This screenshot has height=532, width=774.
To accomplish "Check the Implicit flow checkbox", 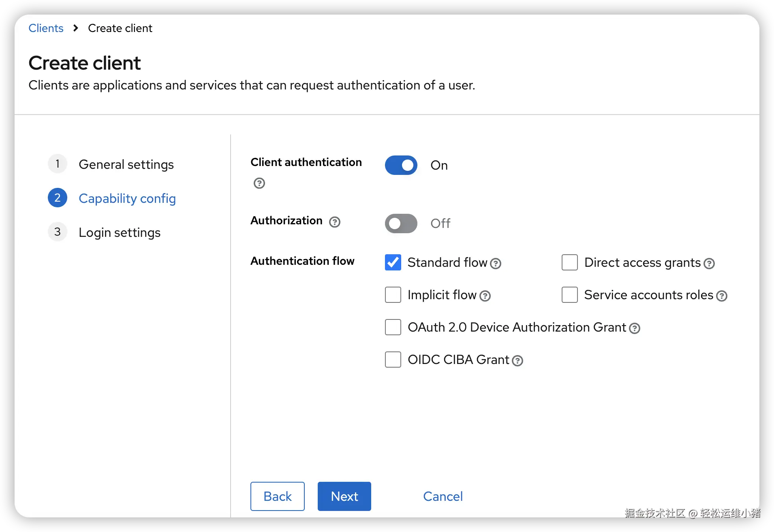I will pos(393,295).
